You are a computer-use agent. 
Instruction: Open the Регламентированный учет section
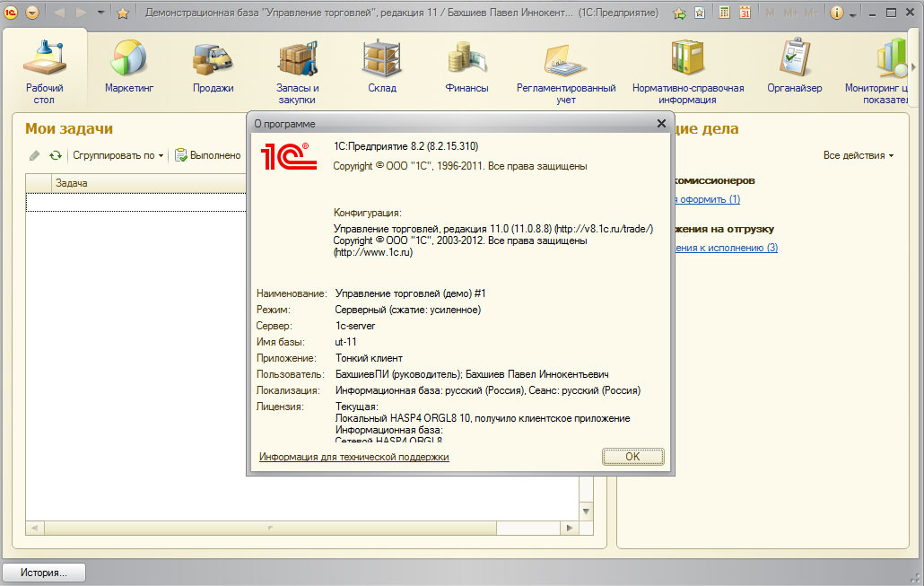click(x=566, y=72)
